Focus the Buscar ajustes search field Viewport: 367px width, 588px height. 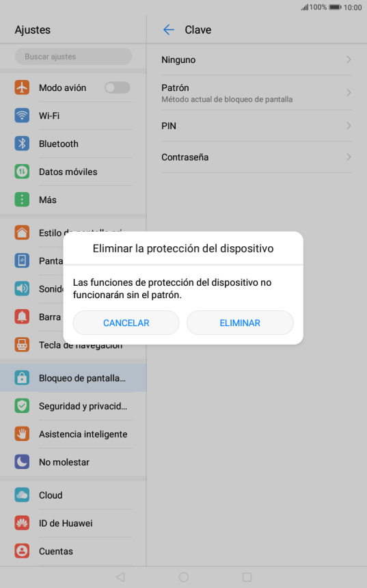point(73,57)
